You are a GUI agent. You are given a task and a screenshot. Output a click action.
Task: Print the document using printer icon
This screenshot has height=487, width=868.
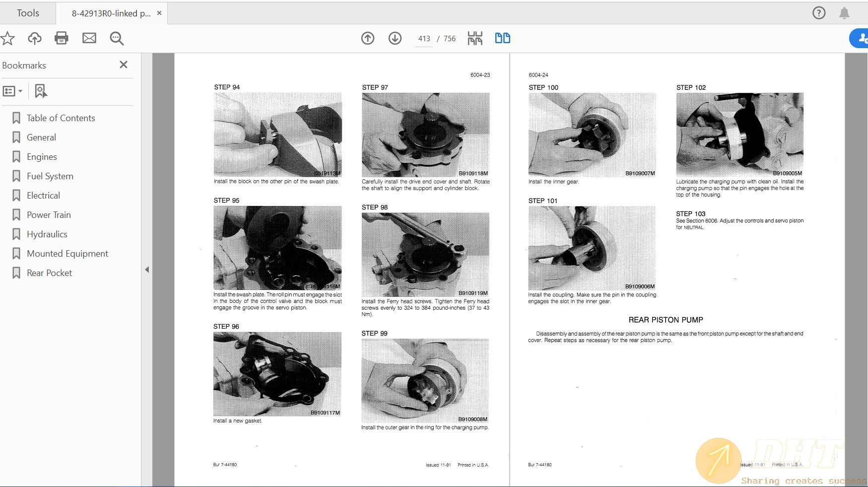62,38
